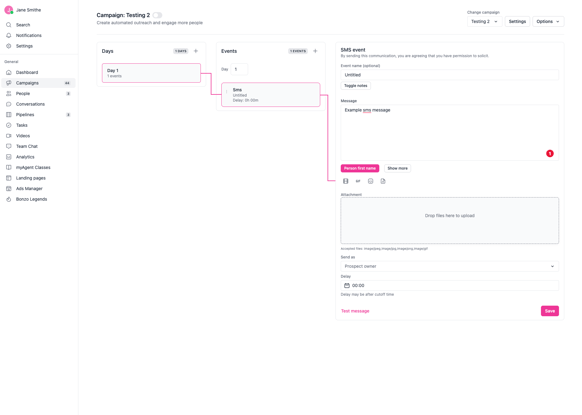Open the Send as Prospect owner dropdown
582x415 pixels.
click(x=449, y=266)
